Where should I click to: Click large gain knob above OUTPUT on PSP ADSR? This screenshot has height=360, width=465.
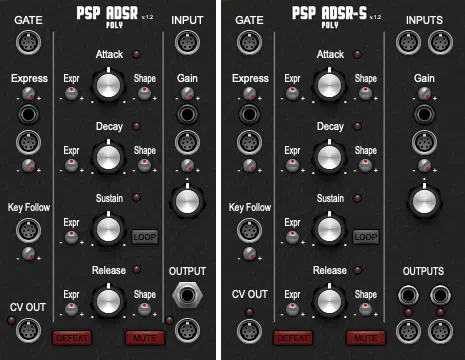(x=187, y=201)
